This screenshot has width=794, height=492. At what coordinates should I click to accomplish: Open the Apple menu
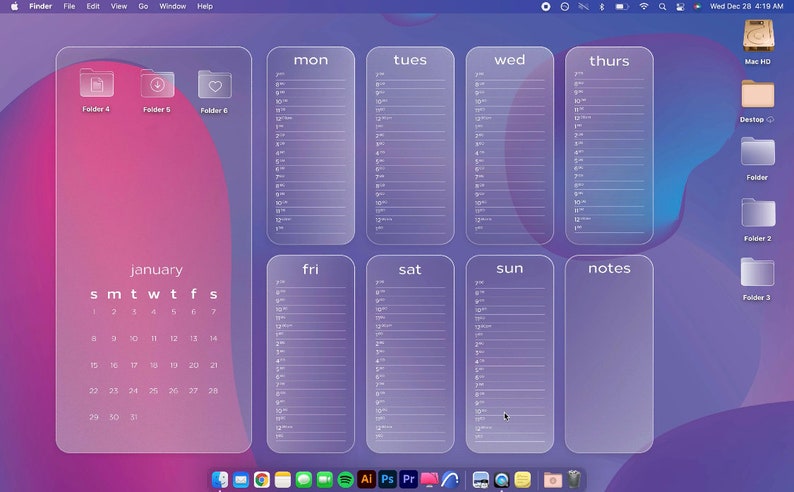click(x=15, y=7)
